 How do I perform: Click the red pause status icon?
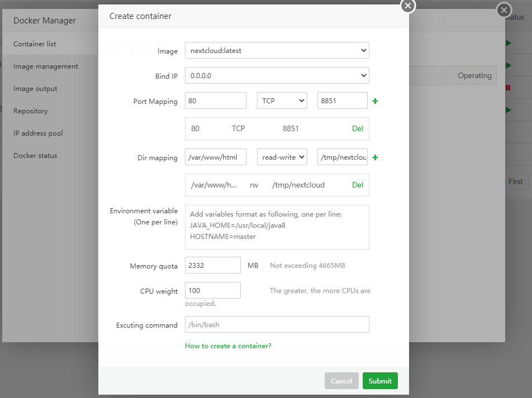[x=508, y=88]
